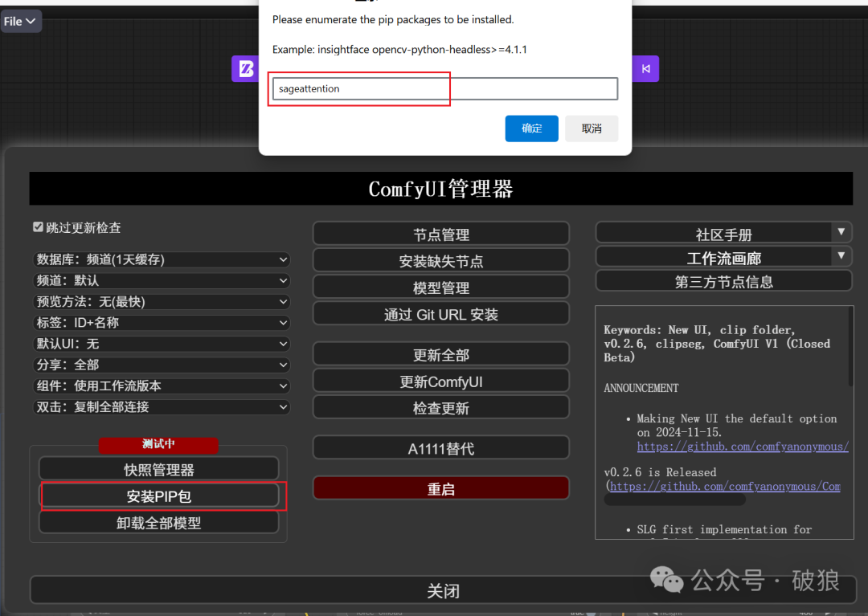868x616 pixels.
Task: Close the manager with the 关闭 button
Action: click(443, 590)
